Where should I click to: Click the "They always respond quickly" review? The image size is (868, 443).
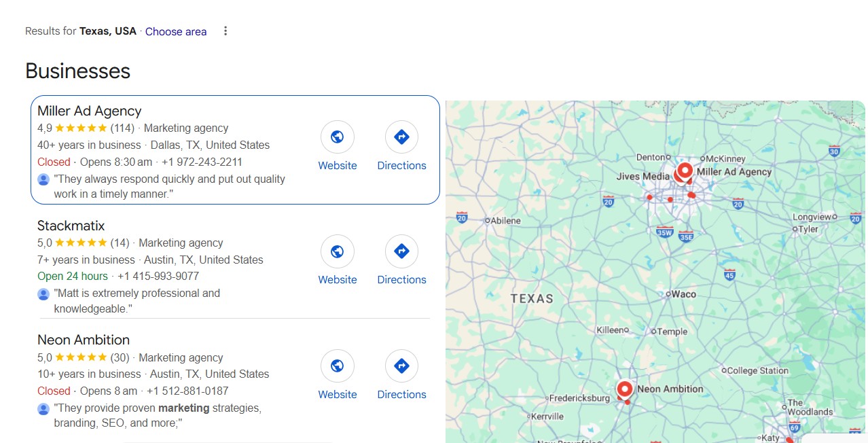pyautogui.click(x=170, y=186)
